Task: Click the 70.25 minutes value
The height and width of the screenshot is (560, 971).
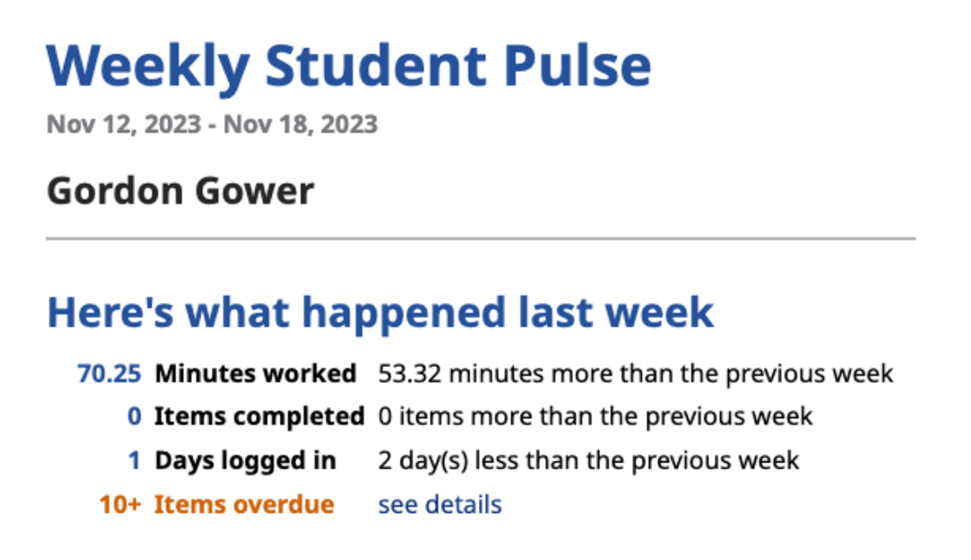Action: pos(109,373)
